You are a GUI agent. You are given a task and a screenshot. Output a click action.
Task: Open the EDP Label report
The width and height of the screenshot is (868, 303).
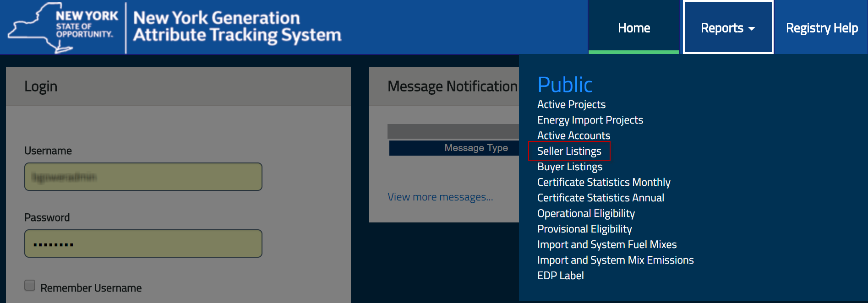560,276
